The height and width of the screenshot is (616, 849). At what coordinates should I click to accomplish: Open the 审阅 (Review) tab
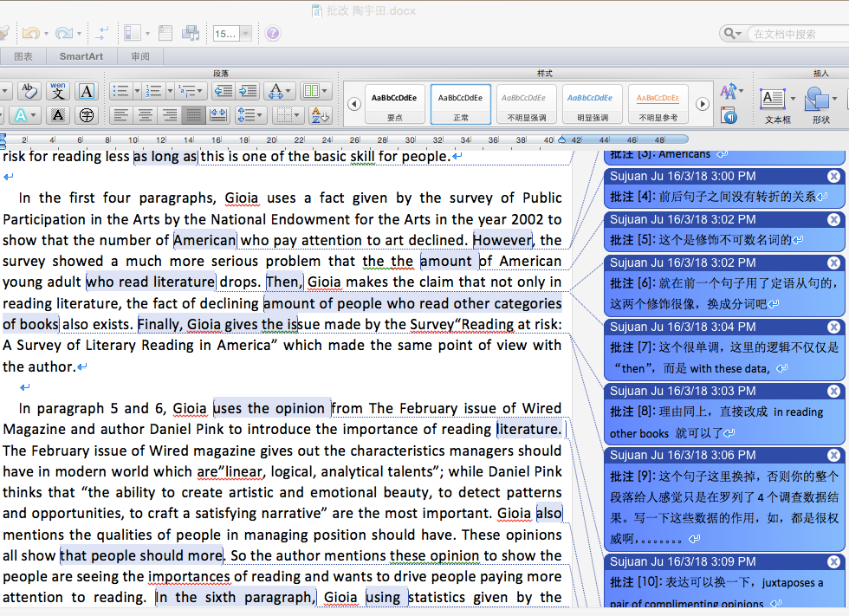140,56
